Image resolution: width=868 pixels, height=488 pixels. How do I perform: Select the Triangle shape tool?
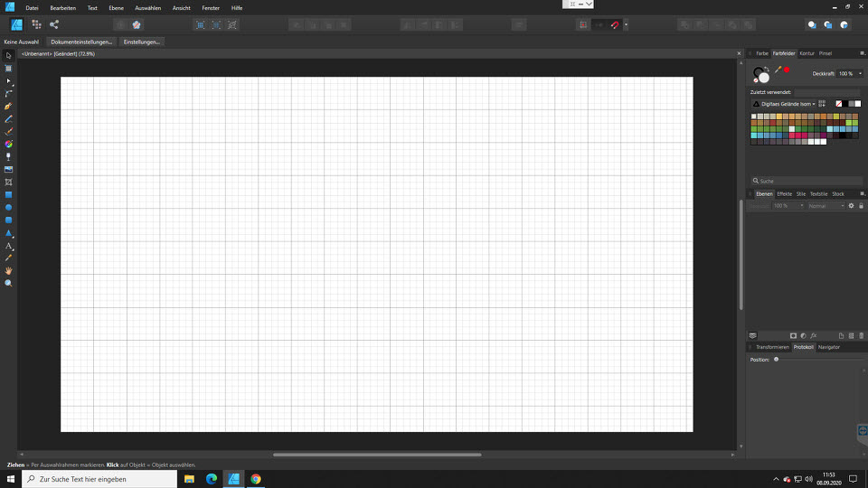pyautogui.click(x=8, y=233)
